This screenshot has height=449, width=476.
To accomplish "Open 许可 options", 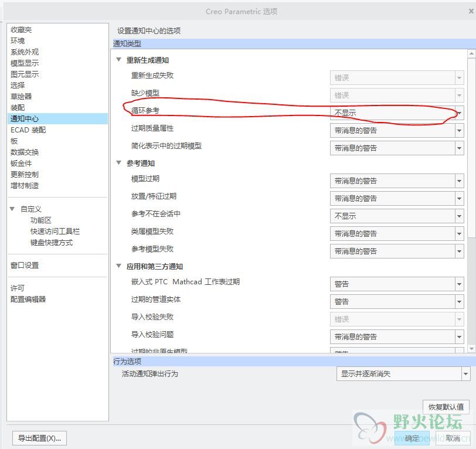I will [x=18, y=288].
